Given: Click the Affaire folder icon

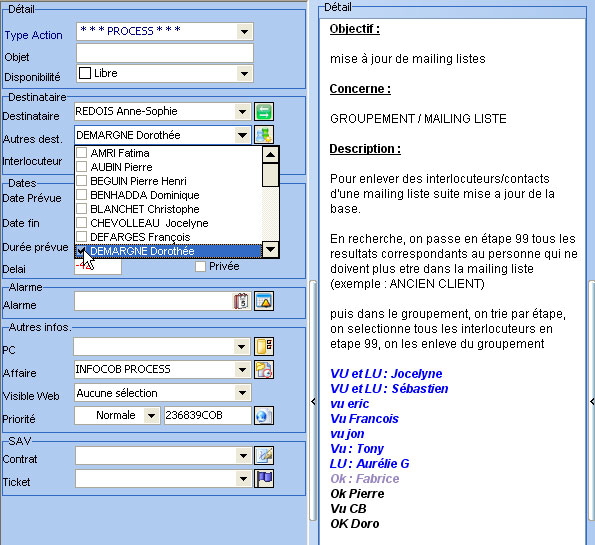Looking at the screenshot, I should (x=264, y=369).
